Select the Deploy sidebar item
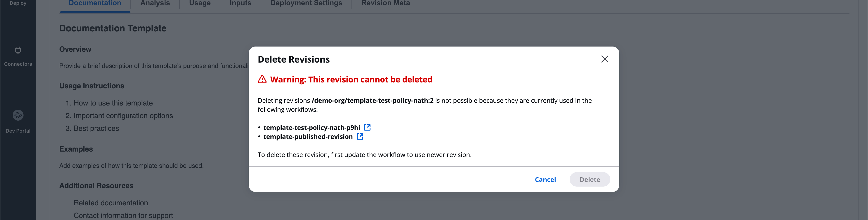This screenshot has width=868, height=220. [18, 3]
